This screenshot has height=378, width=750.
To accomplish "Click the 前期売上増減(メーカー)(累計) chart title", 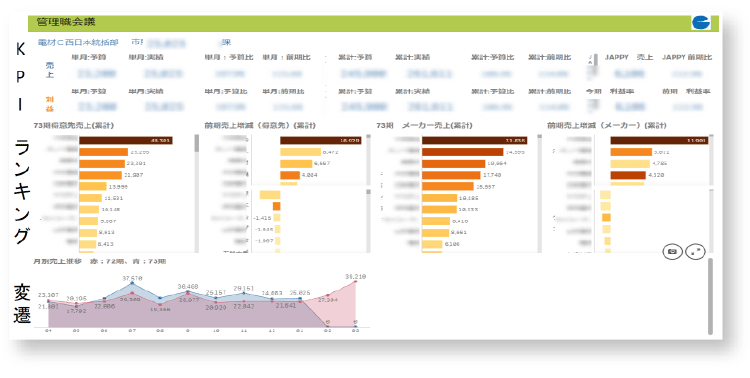I will 607,125.
